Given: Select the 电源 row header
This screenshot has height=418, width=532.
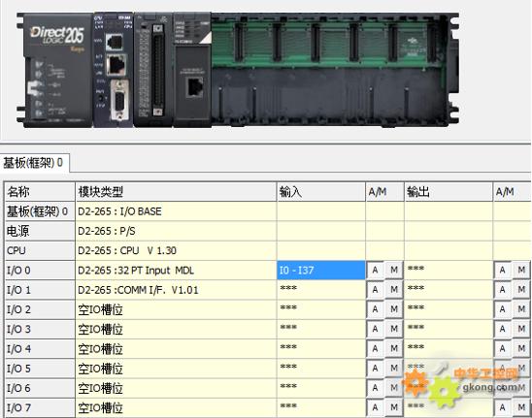Looking at the screenshot, I should 40,231.
